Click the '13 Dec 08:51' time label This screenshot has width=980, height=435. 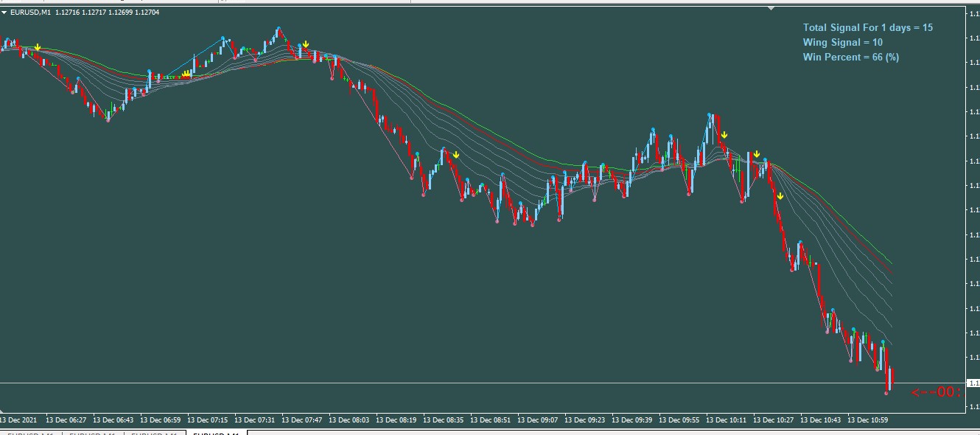pos(490,420)
